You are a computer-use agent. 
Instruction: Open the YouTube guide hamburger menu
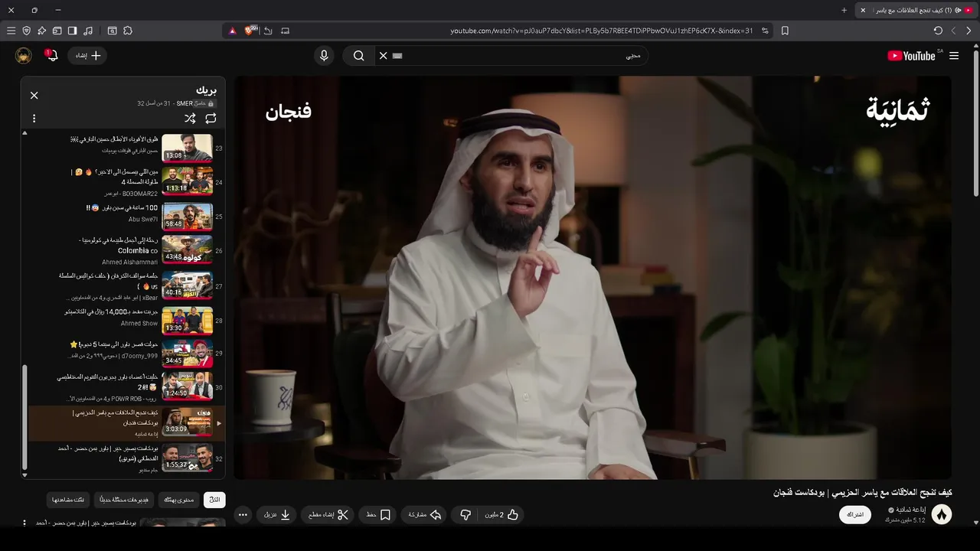[x=954, y=56]
